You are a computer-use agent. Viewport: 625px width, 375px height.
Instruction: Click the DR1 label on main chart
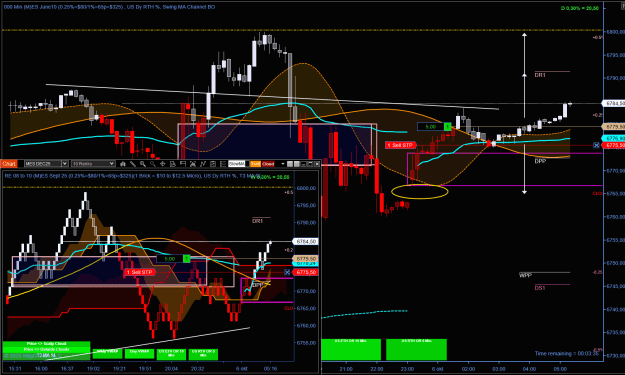click(540, 75)
